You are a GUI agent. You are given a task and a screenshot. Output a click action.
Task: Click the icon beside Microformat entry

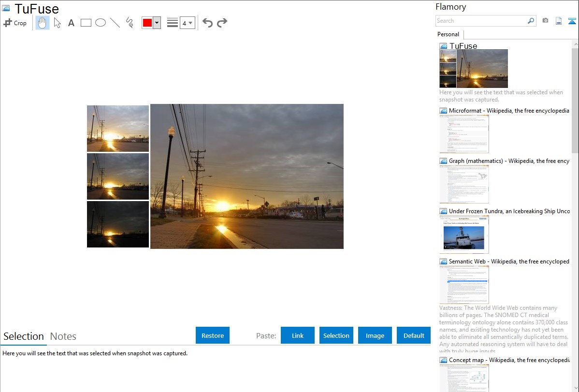444,111
